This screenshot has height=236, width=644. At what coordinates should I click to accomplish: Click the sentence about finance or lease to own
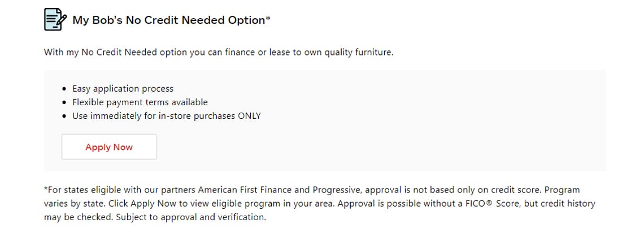pos(219,53)
